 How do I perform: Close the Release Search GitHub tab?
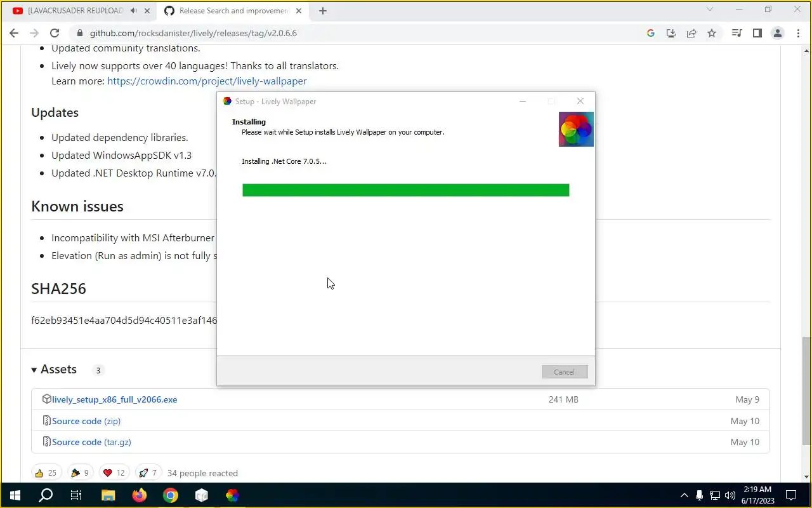click(299, 11)
